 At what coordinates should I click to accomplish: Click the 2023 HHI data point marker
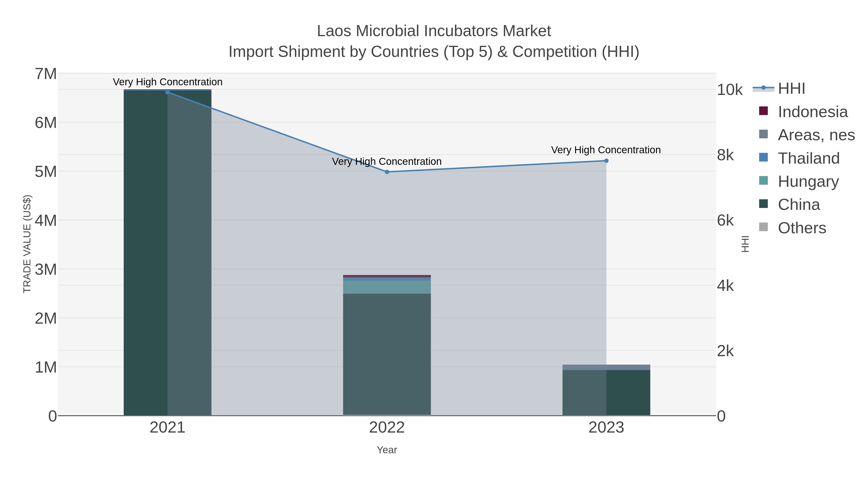[606, 161]
